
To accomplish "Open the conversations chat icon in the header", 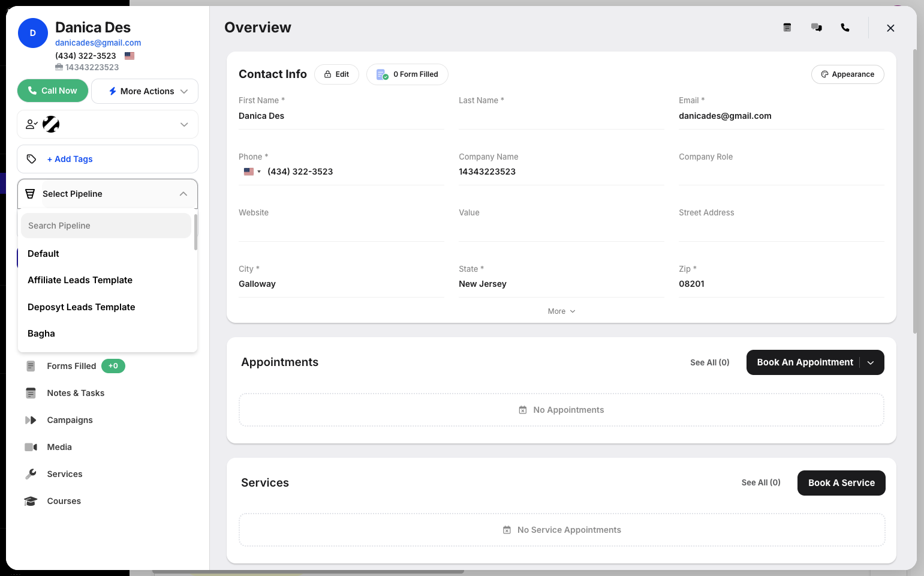I will click(x=816, y=28).
